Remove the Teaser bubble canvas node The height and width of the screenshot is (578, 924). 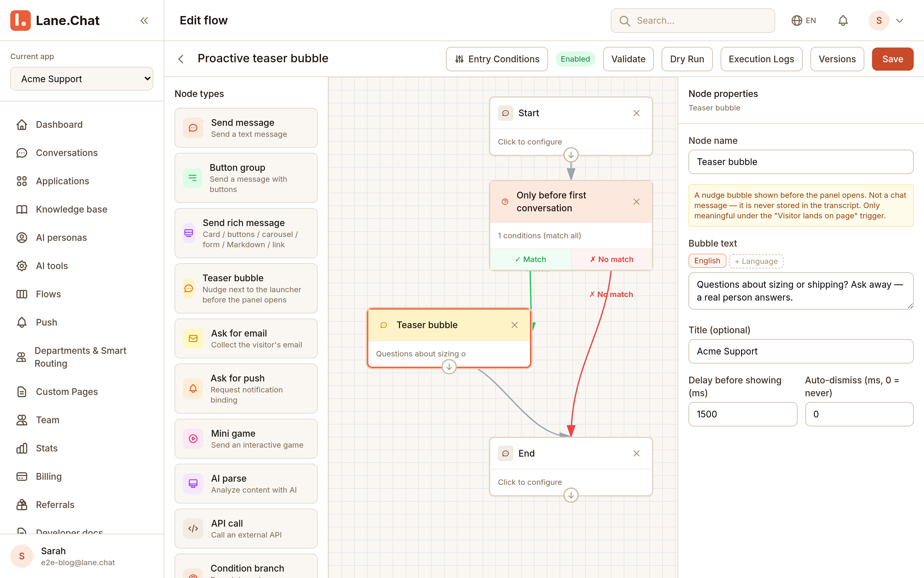point(514,325)
